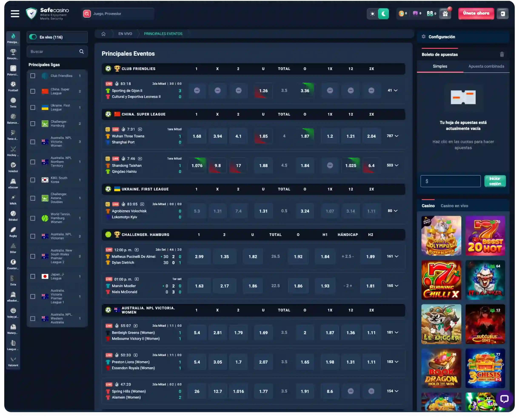The width and height of the screenshot is (519, 420).
Task: Switch to light theme sun toggle
Action: point(372,14)
